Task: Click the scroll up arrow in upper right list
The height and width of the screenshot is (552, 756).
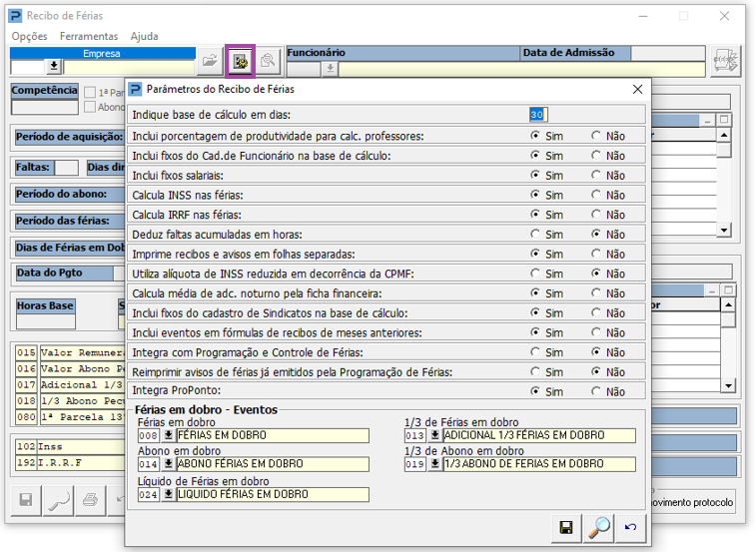Action: tap(724, 136)
